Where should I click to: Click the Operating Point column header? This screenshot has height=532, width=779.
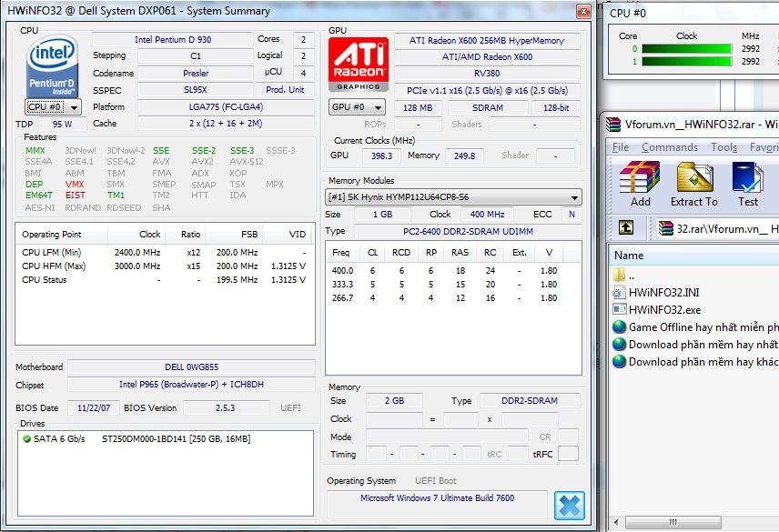coord(62,235)
